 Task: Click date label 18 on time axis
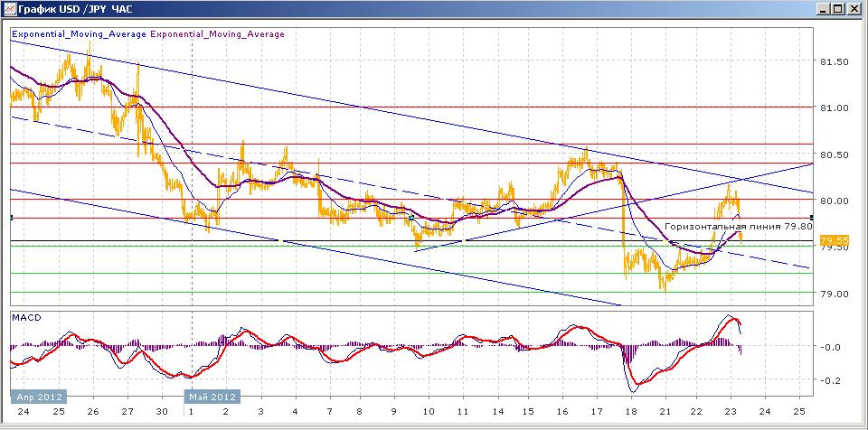[x=630, y=413]
